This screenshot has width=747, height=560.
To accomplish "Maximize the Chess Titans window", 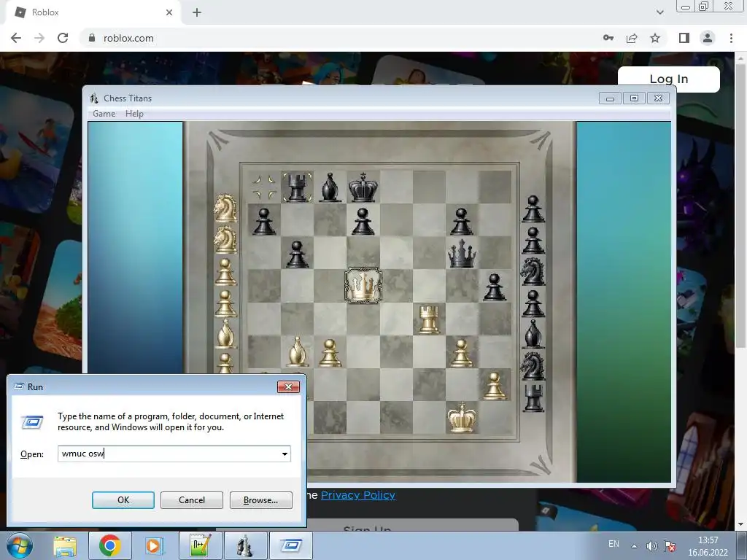I will (x=634, y=98).
